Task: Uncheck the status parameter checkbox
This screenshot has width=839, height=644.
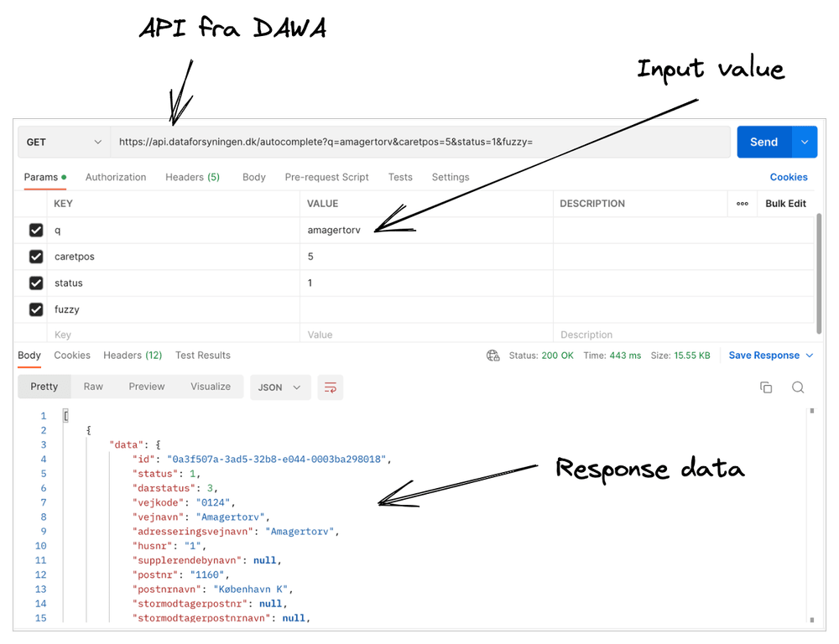Action: (36, 283)
